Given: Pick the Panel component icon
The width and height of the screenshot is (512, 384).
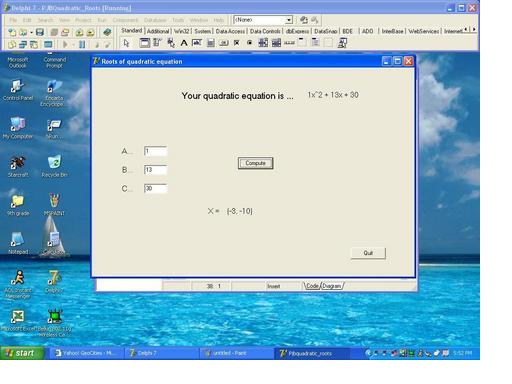Looking at the screenshot, I should pyautogui.click(x=328, y=42).
